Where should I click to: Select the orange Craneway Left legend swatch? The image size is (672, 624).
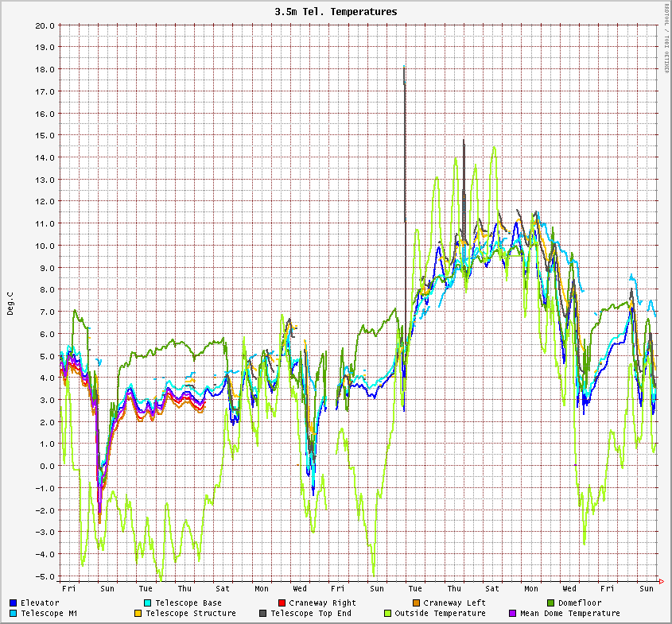416,603
